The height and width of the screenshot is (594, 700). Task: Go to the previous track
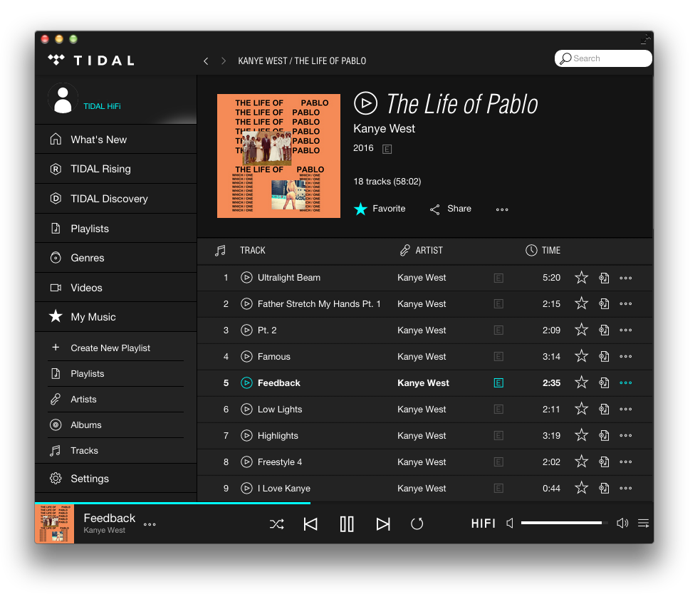pyautogui.click(x=310, y=524)
